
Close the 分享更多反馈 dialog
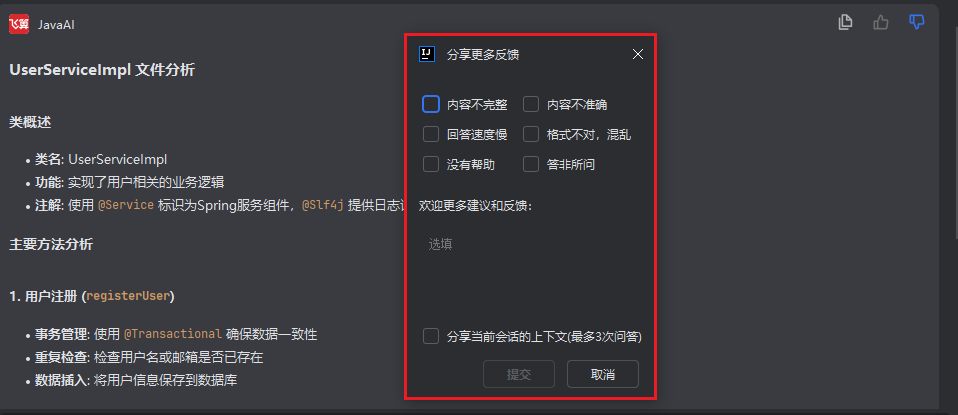pos(638,54)
